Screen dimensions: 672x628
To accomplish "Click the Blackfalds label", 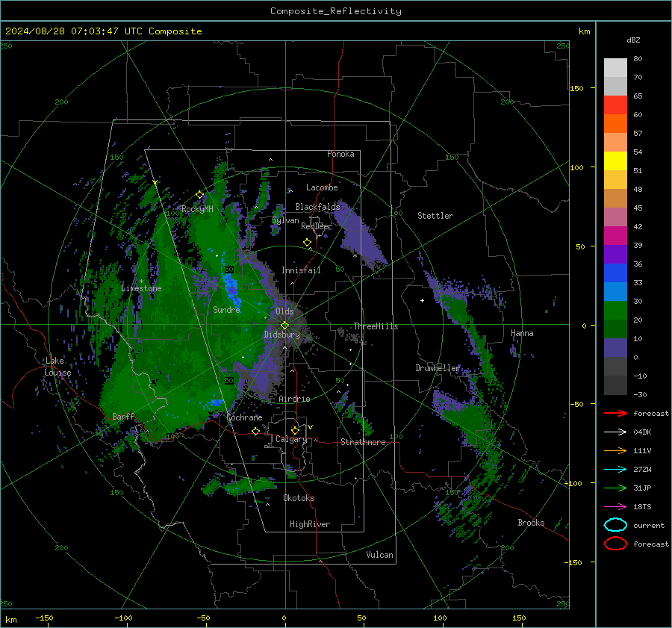I will (317, 207).
